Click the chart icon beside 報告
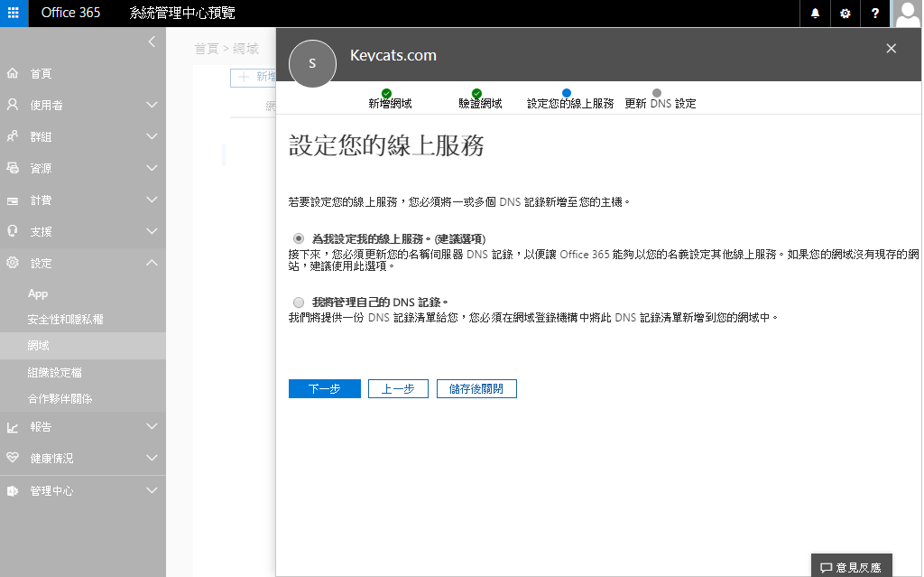The height and width of the screenshot is (577, 924). 13,427
